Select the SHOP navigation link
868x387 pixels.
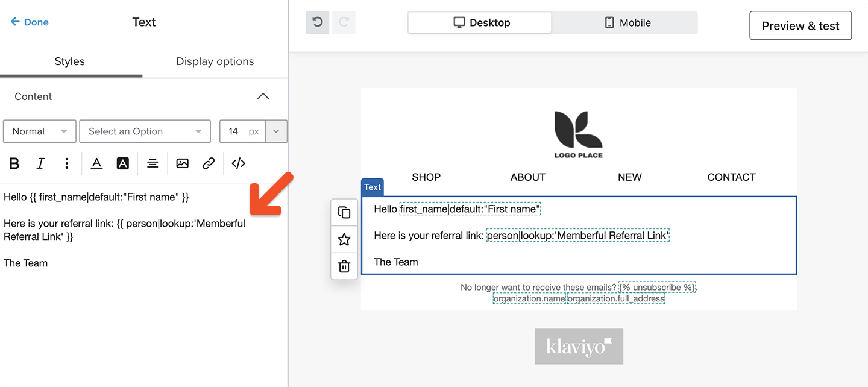[x=426, y=177]
